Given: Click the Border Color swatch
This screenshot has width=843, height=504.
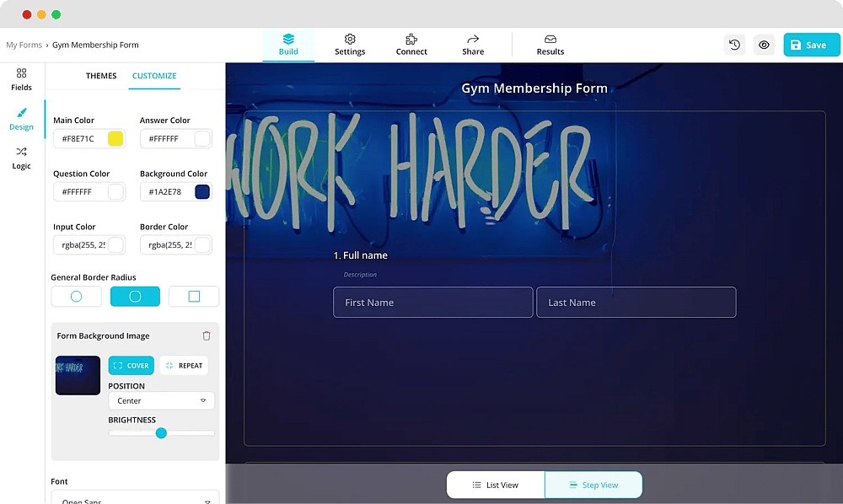Looking at the screenshot, I should point(202,245).
